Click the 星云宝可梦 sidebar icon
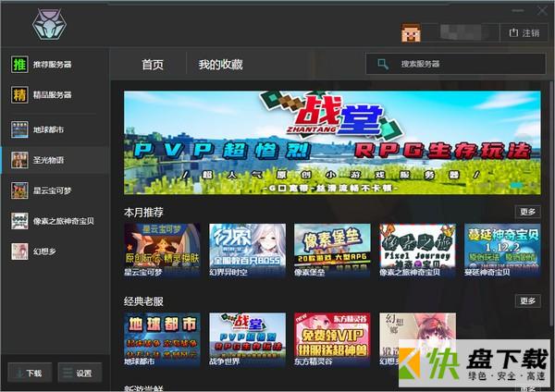Image resolution: width=555 pixels, height=392 pixels. pos(19,190)
